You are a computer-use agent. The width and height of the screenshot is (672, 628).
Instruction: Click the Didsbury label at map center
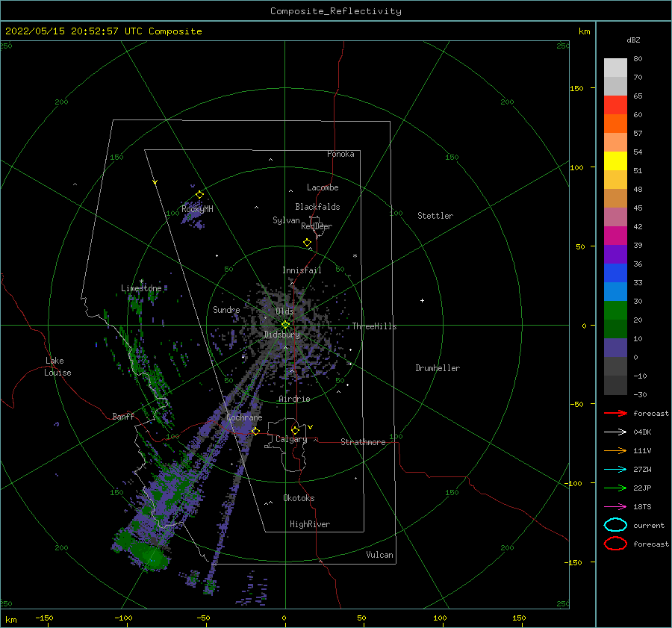pyautogui.click(x=281, y=335)
